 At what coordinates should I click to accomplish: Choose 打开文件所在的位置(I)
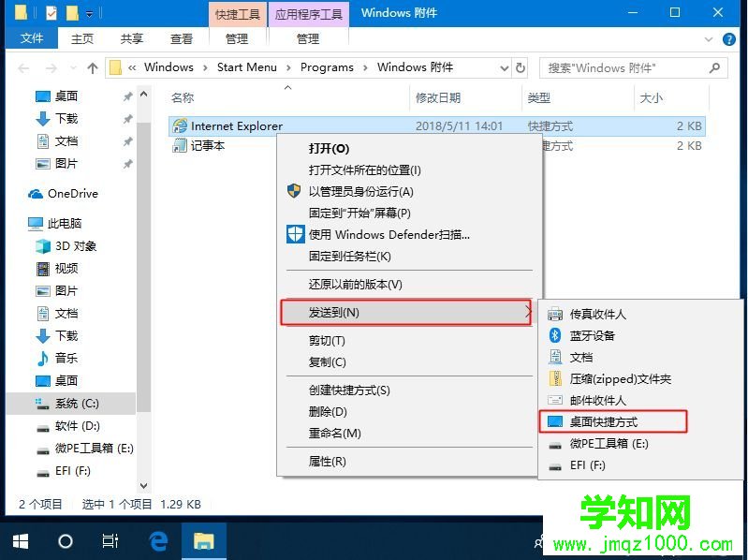point(364,169)
